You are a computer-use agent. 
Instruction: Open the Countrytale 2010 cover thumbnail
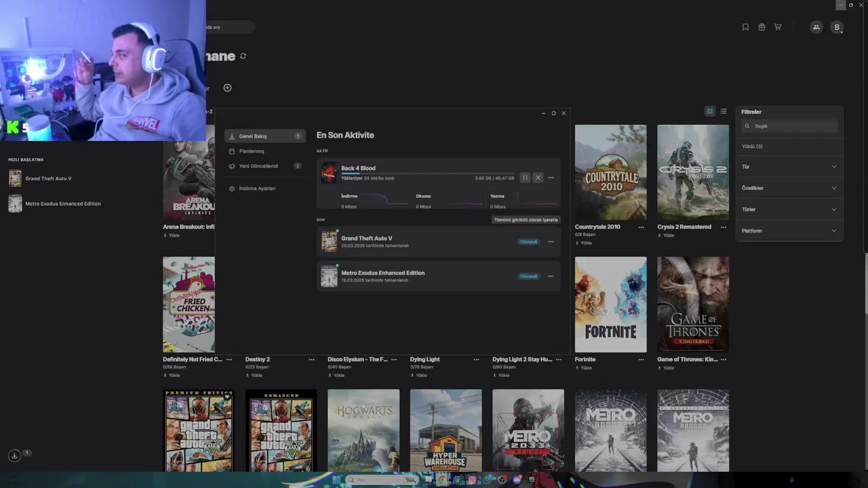[610, 172]
